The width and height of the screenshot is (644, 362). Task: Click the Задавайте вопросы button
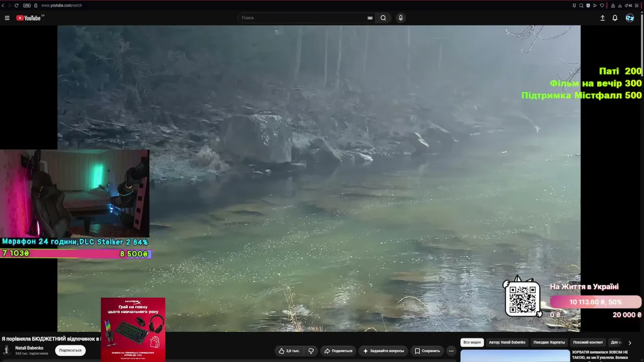click(383, 351)
